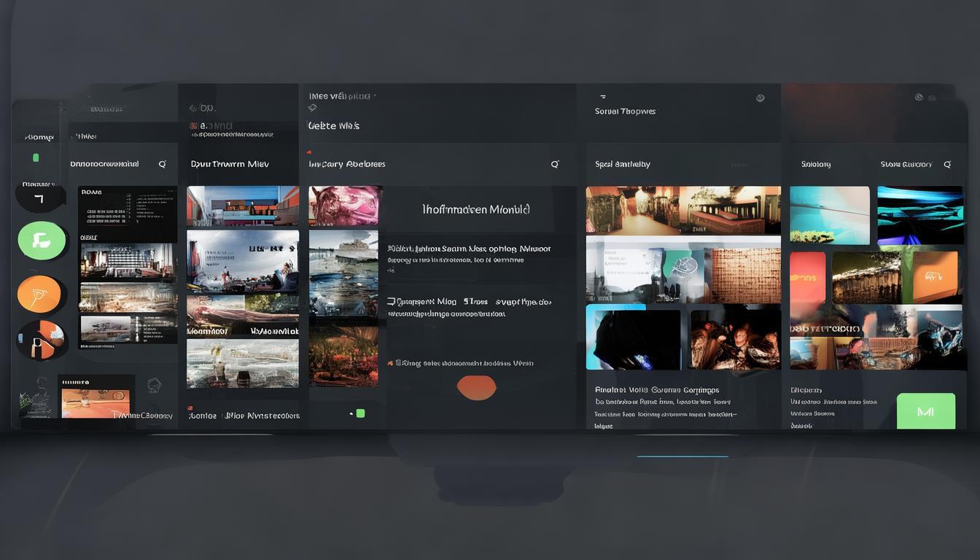Click the orange oval button in center panel
980x560 pixels.
tap(476, 387)
